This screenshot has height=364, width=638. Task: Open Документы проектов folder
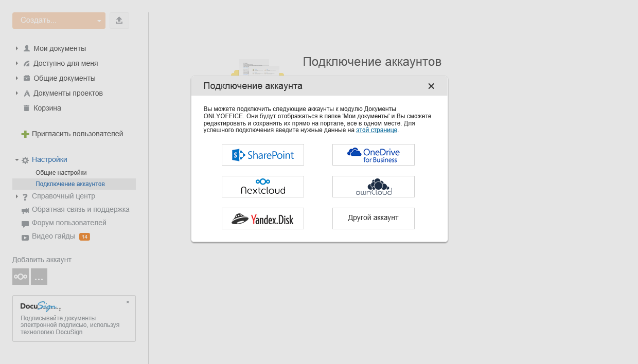[68, 93]
